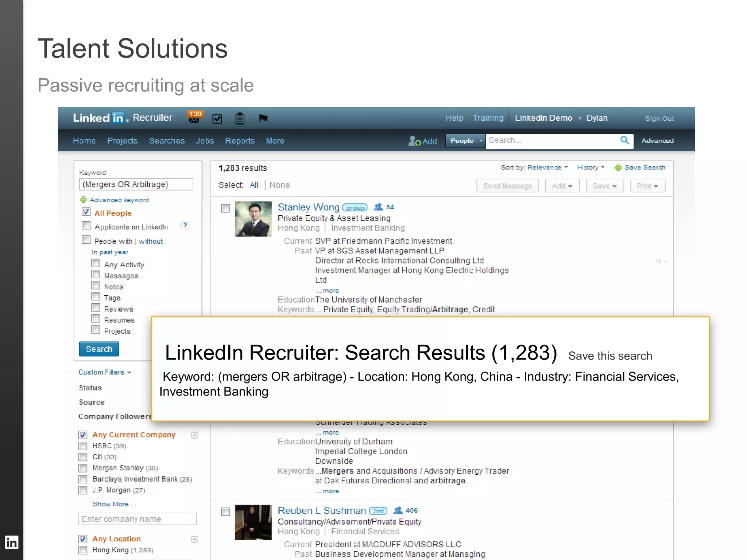Click the group badge beside Stanley Wong
Screen dimensions: 747x560
point(355,207)
